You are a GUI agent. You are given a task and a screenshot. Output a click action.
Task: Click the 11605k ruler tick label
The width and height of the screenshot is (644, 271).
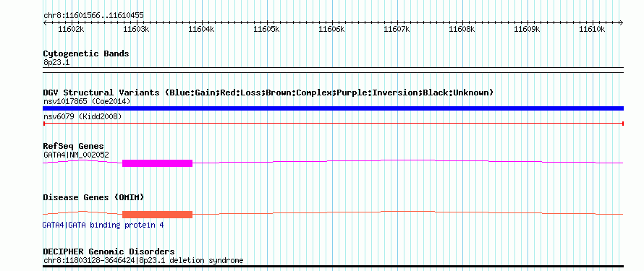pos(266,29)
